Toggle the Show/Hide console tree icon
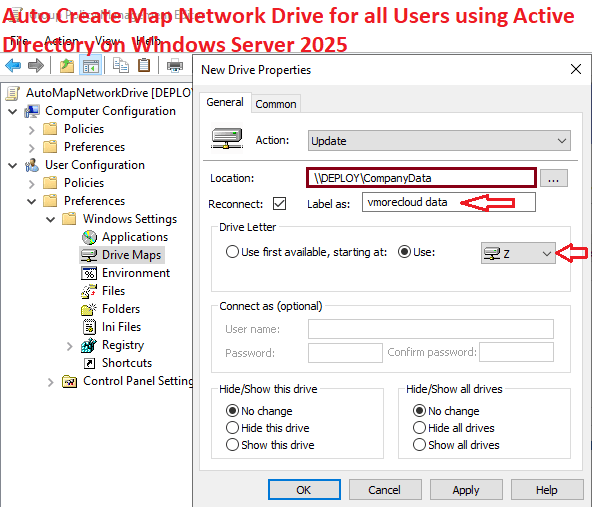This screenshot has height=507, width=592. coord(91,66)
